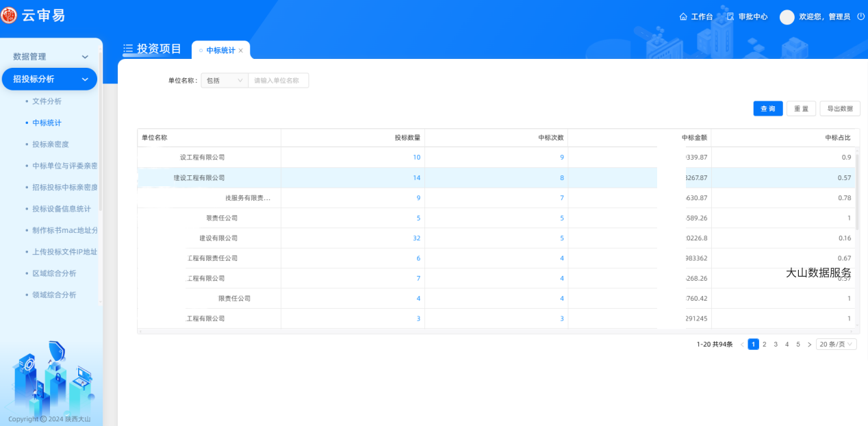The width and height of the screenshot is (868, 426).
Task: Open 投标设备信息统计 menu item
Action: (x=61, y=209)
